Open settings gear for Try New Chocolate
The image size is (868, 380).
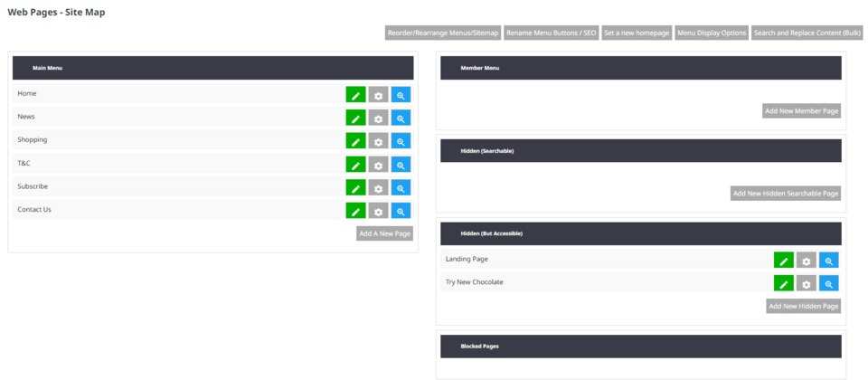(807, 283)
